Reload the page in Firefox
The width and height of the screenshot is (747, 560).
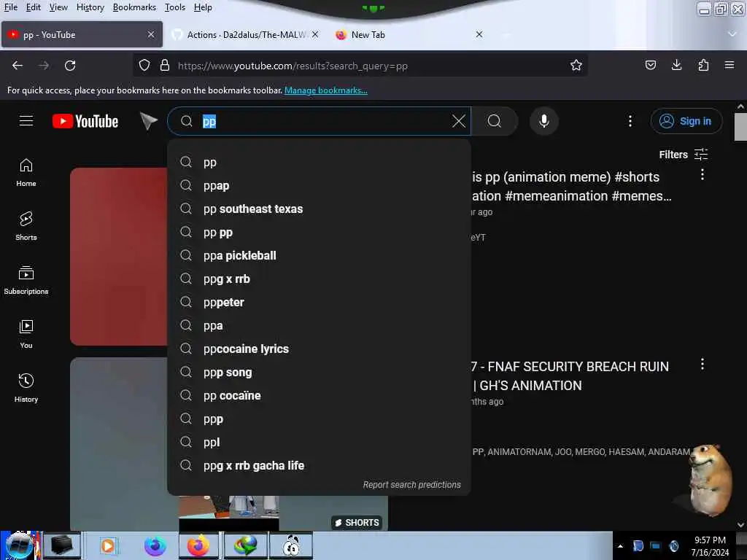coord(70,66)
